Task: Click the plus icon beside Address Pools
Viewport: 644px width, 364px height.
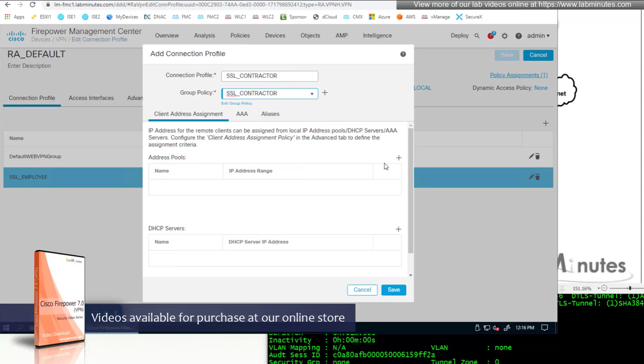Action: [x=399, y=158]
